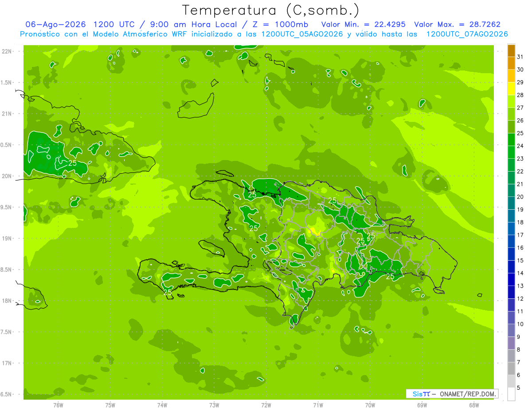Image resolution: width=532 pixels, height=411 pixels.
Task: Click the 21N latitude axis label
Action: [x=8, y=114]
